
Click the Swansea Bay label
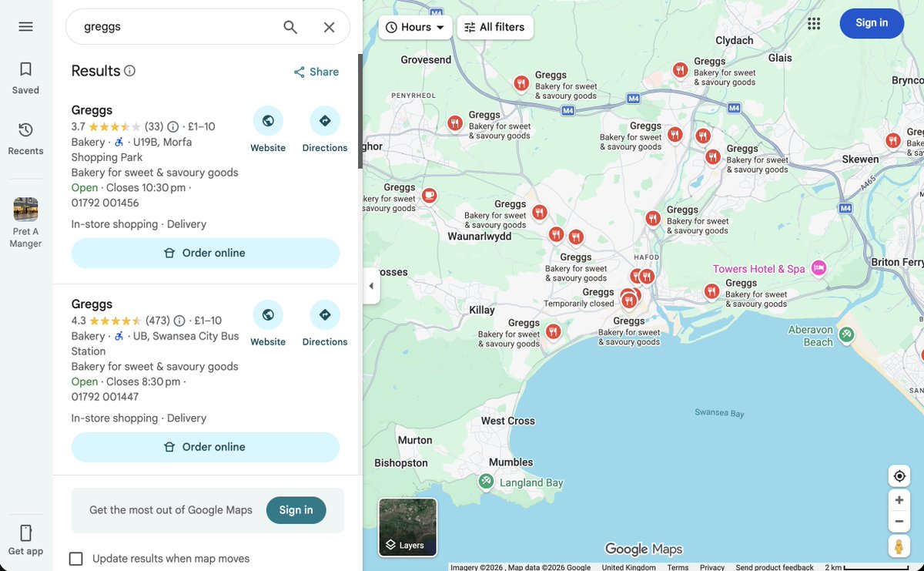(719, 414)
